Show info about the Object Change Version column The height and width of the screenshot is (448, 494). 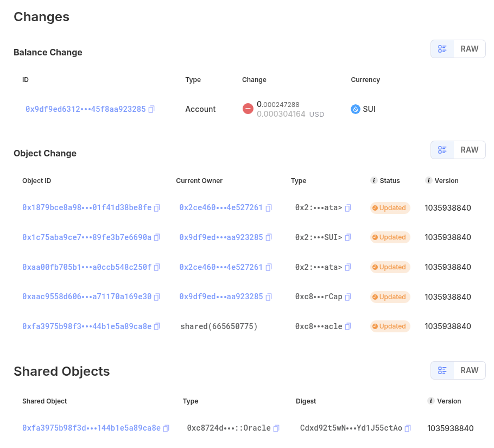coord(428,180)
